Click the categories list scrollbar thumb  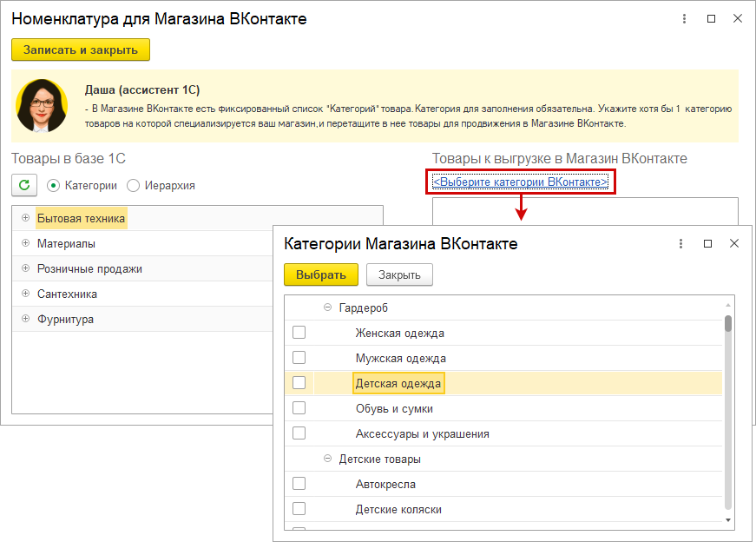pyautogui.click(x=728, y=323)
